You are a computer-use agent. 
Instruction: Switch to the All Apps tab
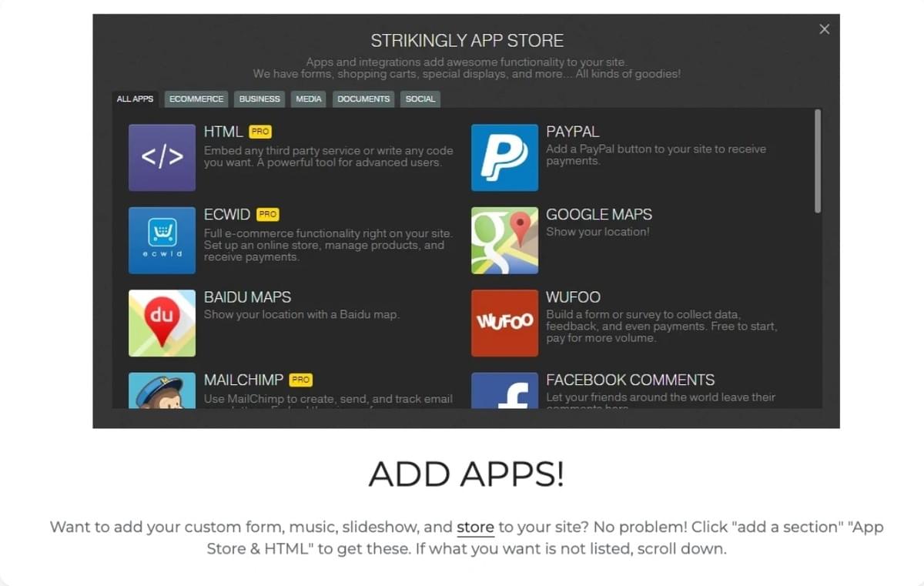coord(135,99)
